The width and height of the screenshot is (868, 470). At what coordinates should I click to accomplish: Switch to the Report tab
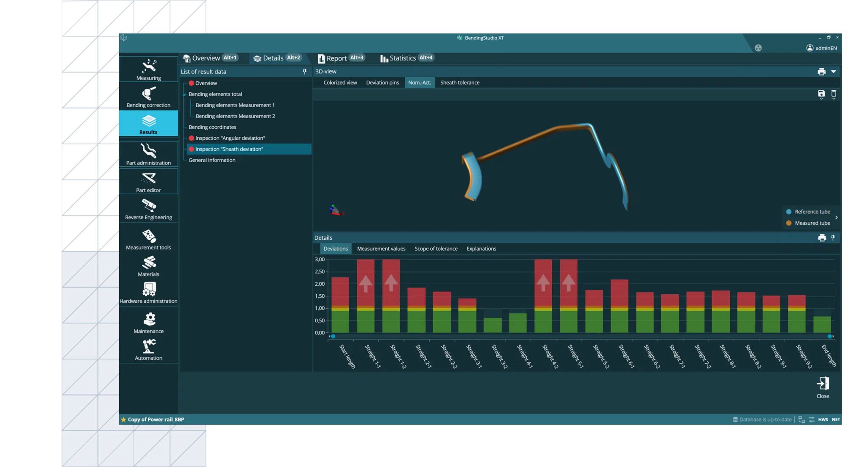342,58
